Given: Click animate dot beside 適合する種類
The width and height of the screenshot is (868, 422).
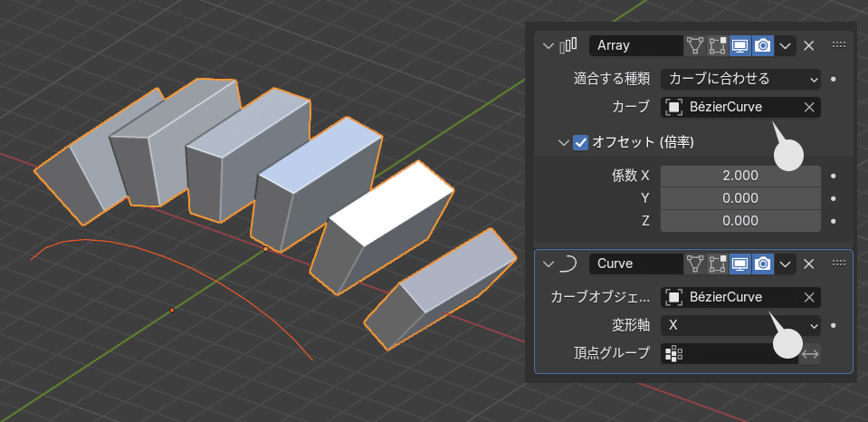Looking at the screenshot, I should click(833, 79).
